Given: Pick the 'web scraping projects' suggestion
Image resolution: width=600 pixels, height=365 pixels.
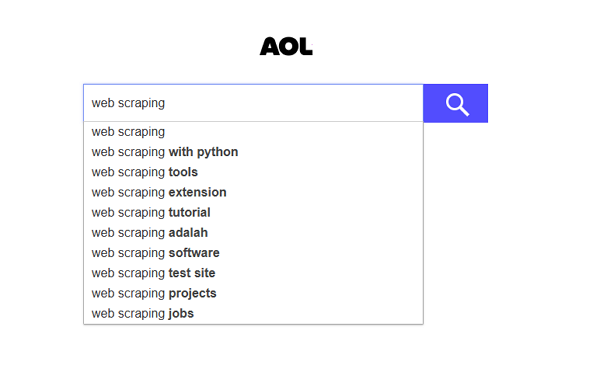Looking at the screenshot, I should point(253,293).
